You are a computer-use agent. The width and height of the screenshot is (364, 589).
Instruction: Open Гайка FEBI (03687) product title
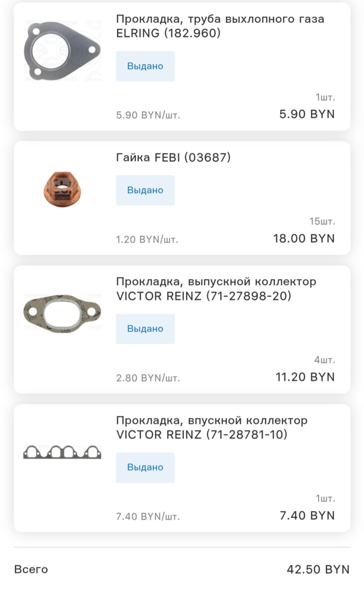(x=173, y=157)
